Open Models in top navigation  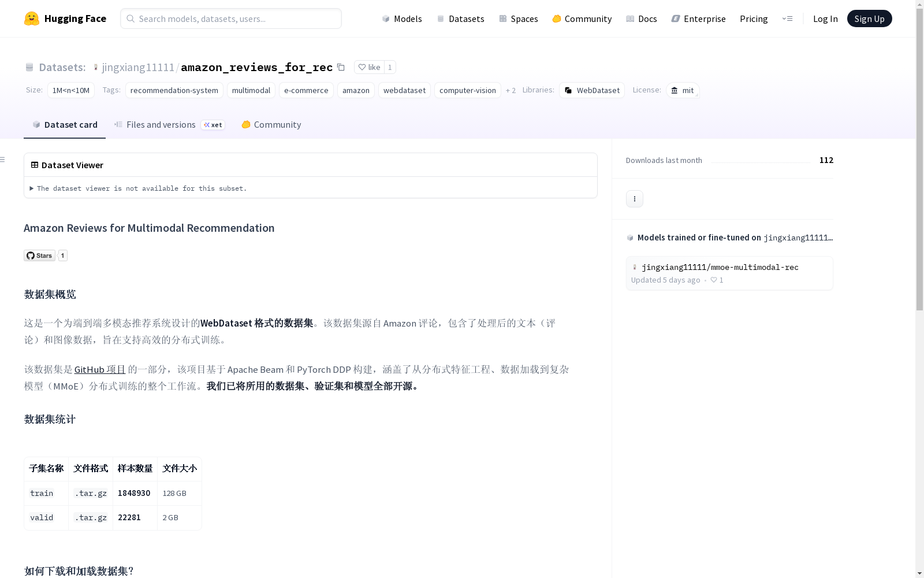pyautogui.click(x=402, y=18)
